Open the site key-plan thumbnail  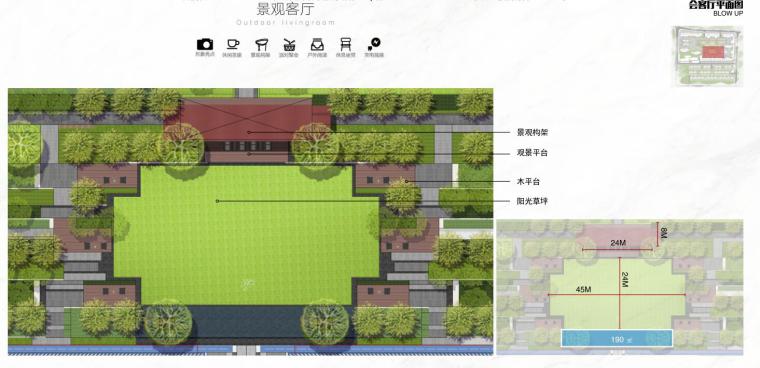(x=708, y=57)
